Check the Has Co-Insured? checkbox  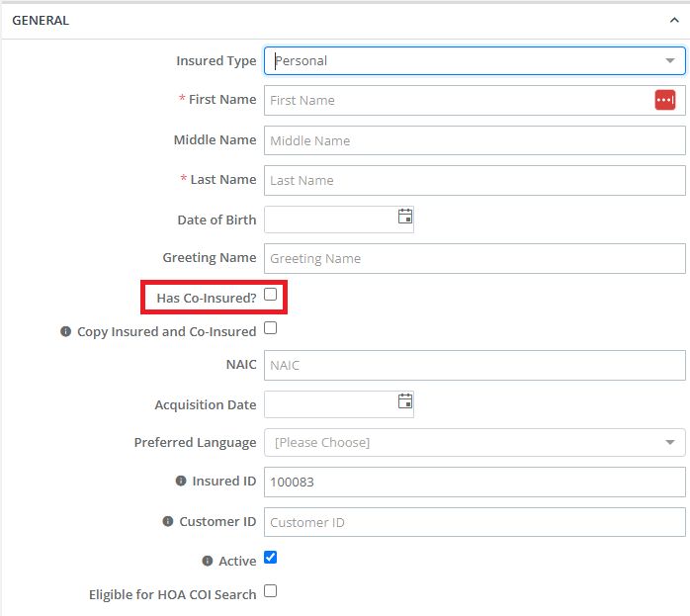click(x=270, y=294)
